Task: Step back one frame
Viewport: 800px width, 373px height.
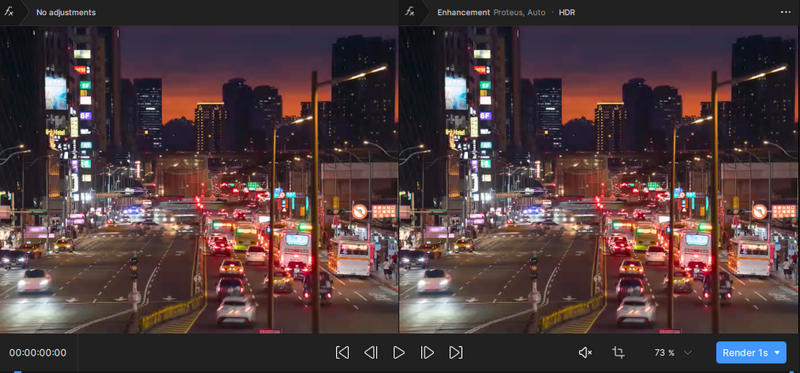Action: (371, 353)
